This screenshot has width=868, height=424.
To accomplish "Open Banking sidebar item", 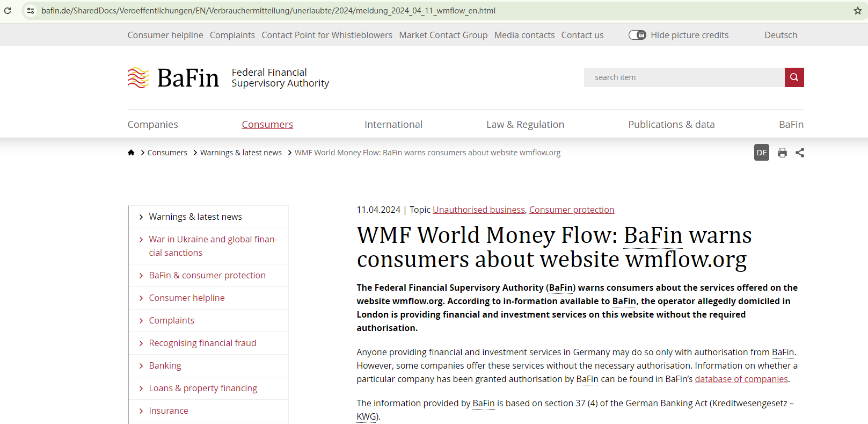I will pos(165,366).
